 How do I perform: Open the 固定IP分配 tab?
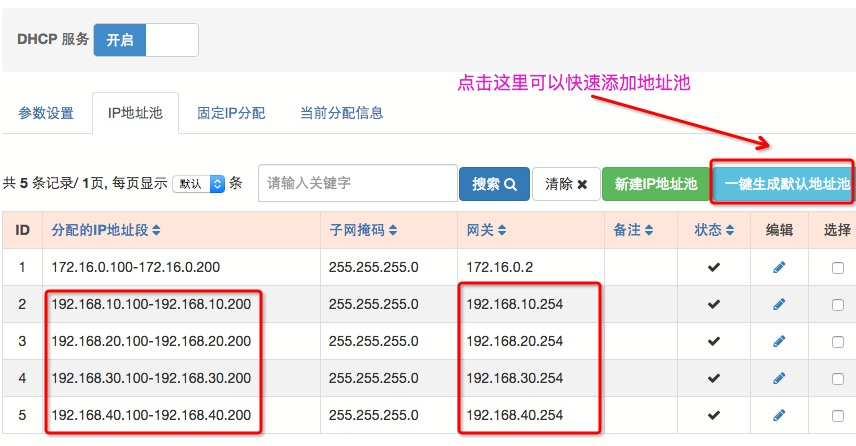(x=231, y=113)
